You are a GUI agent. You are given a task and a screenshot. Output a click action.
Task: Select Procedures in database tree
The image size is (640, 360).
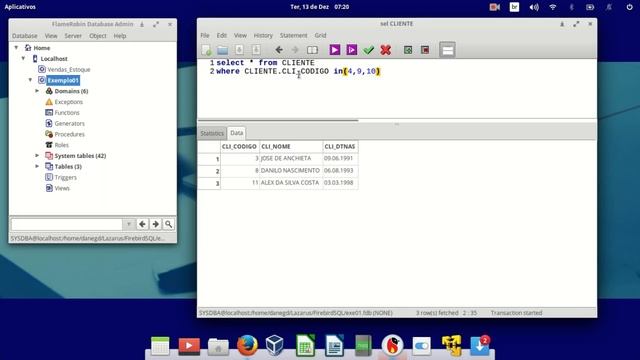tap(69, 134)
